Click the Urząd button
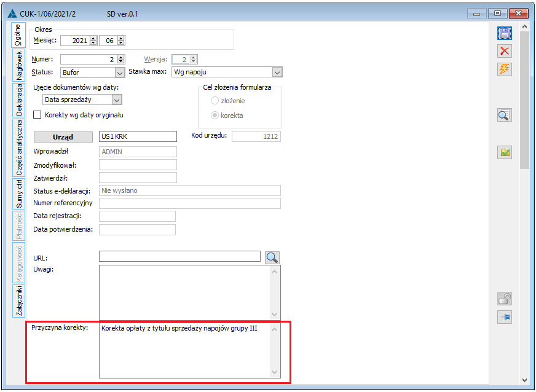Viewport: 536px width, 392px height. [63, 136]
